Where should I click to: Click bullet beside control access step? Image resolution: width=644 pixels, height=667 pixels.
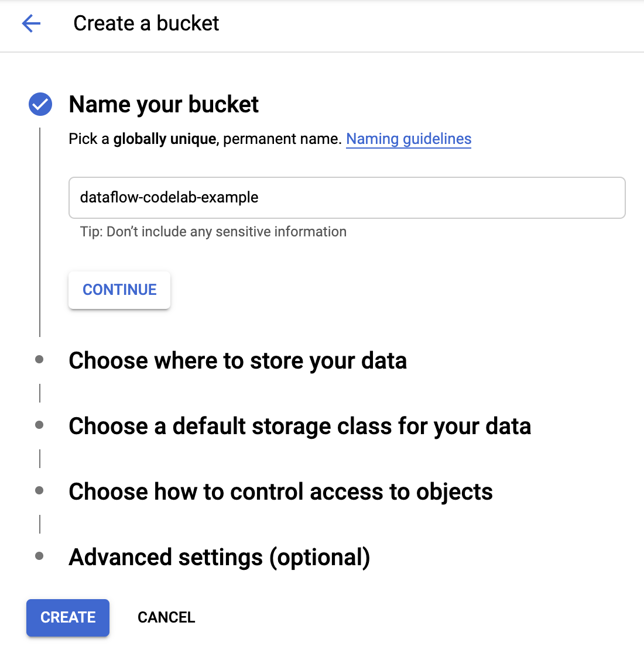pyautogui.click(x=40, y=491)
